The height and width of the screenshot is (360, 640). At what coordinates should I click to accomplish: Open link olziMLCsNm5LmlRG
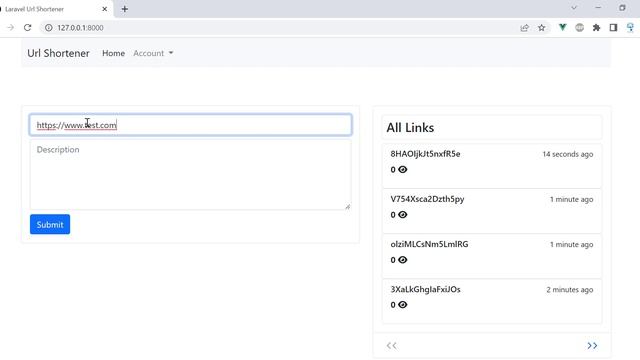click(429, 244)
